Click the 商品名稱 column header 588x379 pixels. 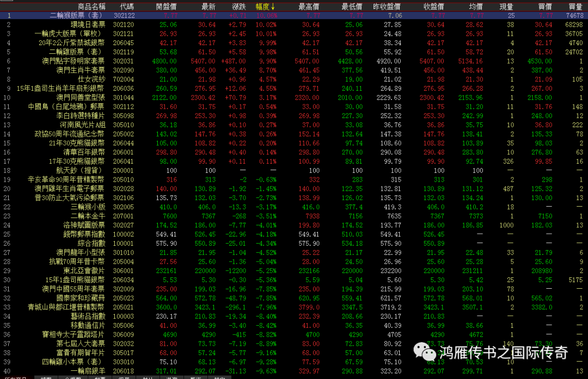coord(91,7)
